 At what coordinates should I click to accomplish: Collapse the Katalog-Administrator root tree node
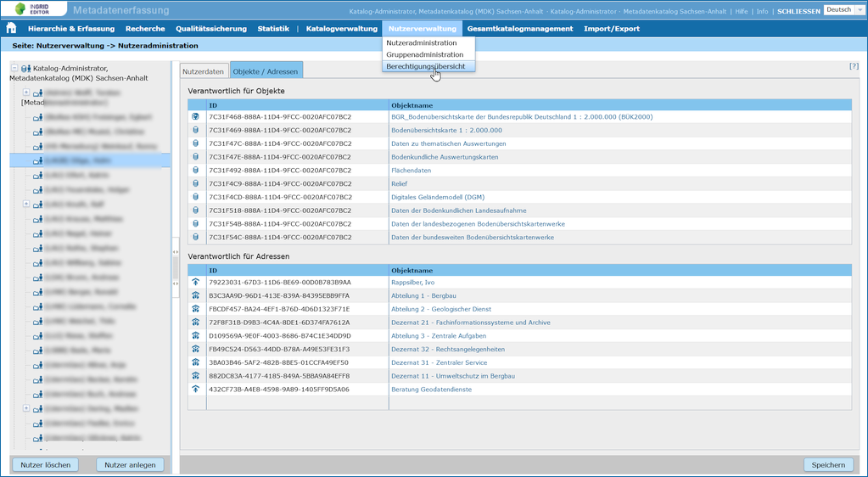[14, 68]
